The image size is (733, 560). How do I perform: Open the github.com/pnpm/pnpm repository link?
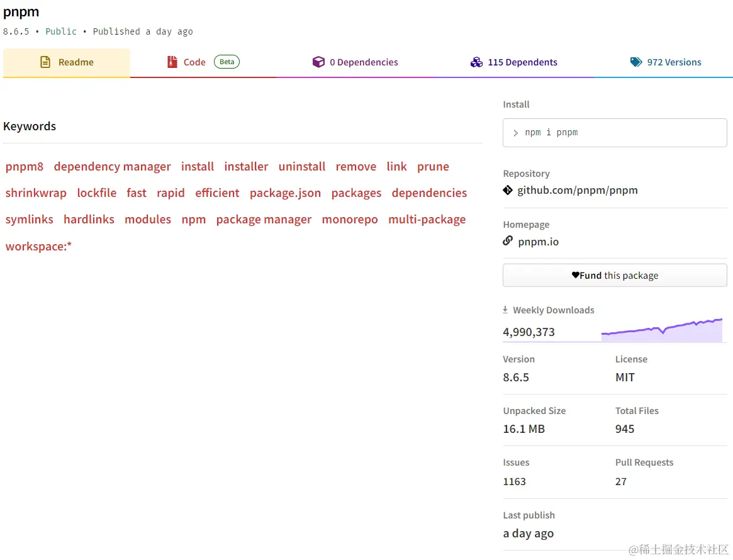coord(578,190)
